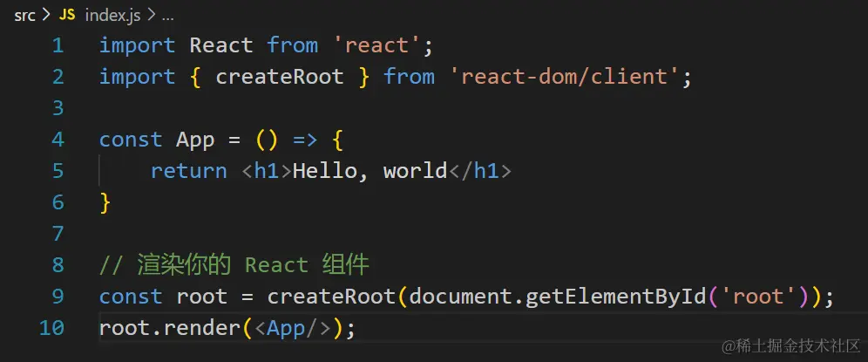Open the breadcrumb ellipsis symbol segment

[167, 16]
